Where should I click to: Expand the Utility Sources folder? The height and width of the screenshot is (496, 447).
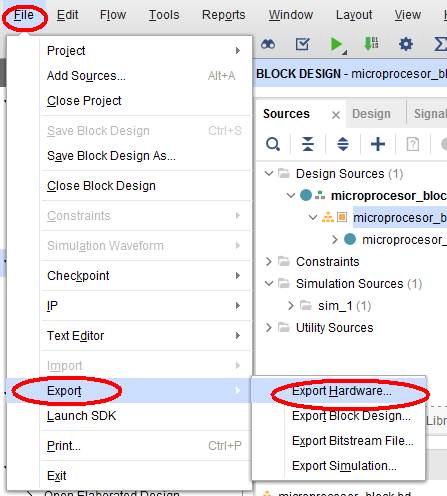pos(269,327)
